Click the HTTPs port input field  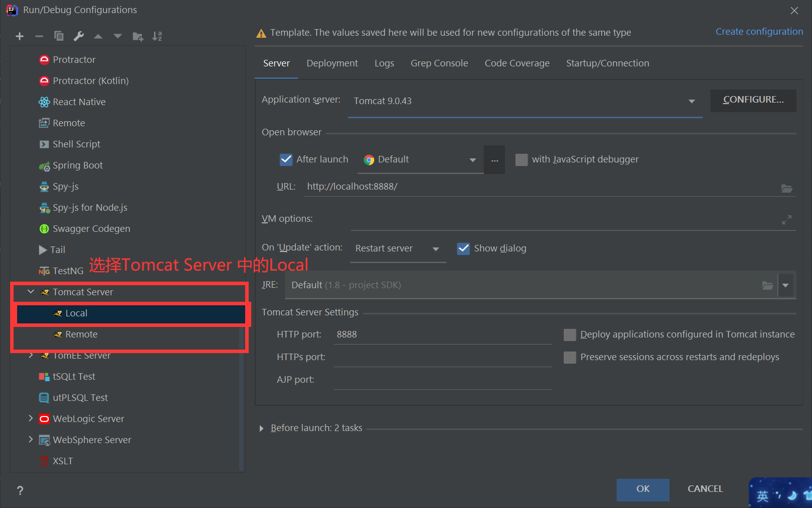442,357
